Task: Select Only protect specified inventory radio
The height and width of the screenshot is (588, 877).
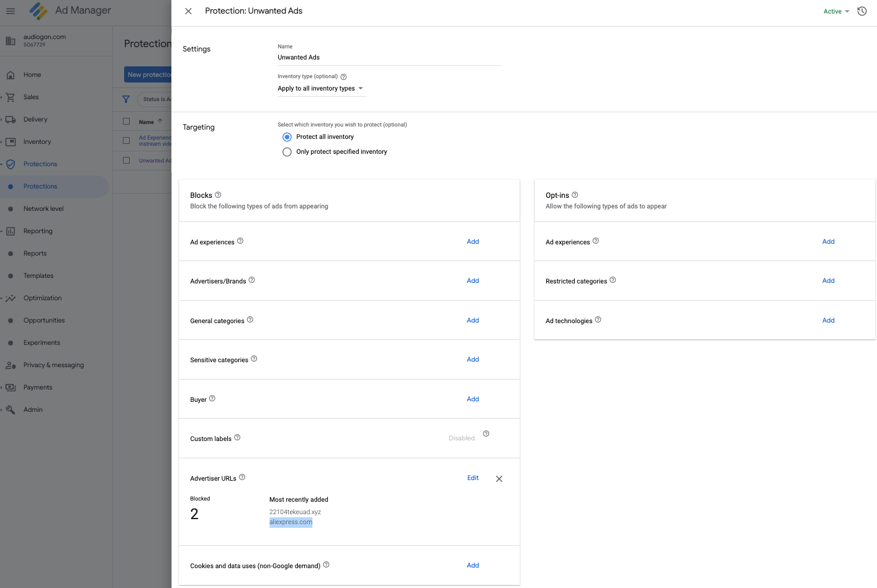Action: tap(287, 152)
